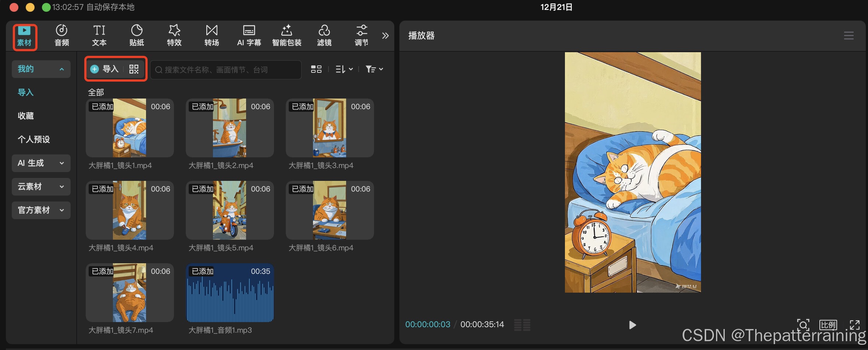Enter fullscreen player preview

[x=854, y=325]
